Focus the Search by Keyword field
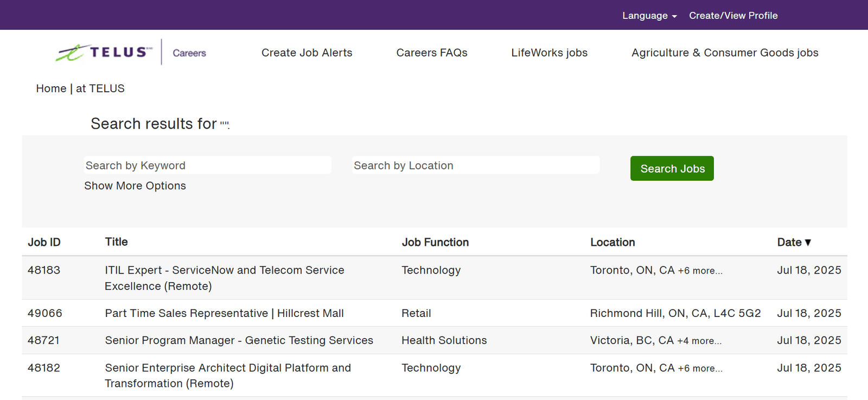This screenshot has height=400, width=868. pos(207,165)
